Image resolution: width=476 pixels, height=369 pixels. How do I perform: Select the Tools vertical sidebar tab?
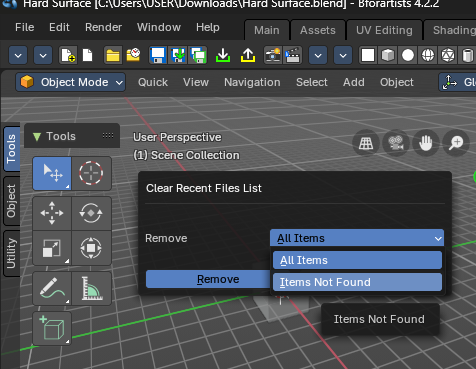coord(11,149)
